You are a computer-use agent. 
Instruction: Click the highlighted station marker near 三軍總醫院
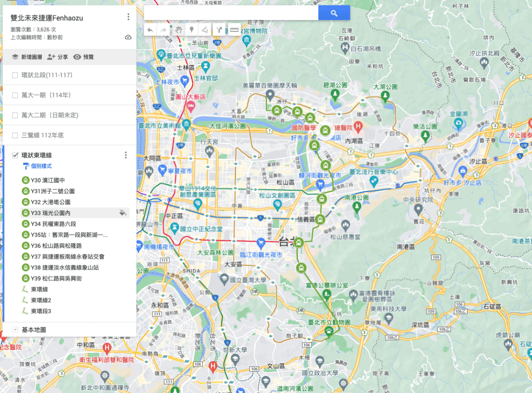pos(325,130)
